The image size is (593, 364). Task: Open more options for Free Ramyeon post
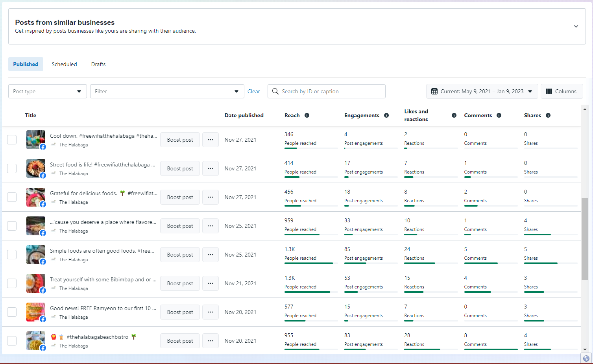(x=211, y=312)
